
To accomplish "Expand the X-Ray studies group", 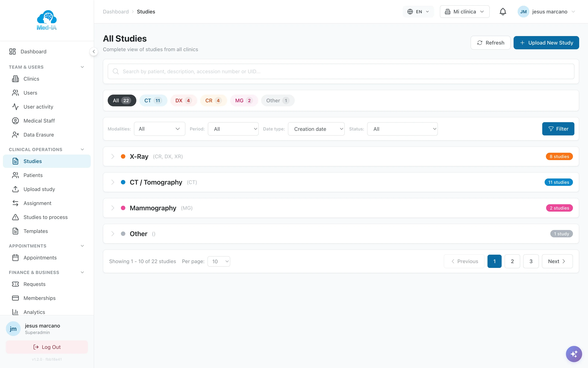I will pos(341,157).
